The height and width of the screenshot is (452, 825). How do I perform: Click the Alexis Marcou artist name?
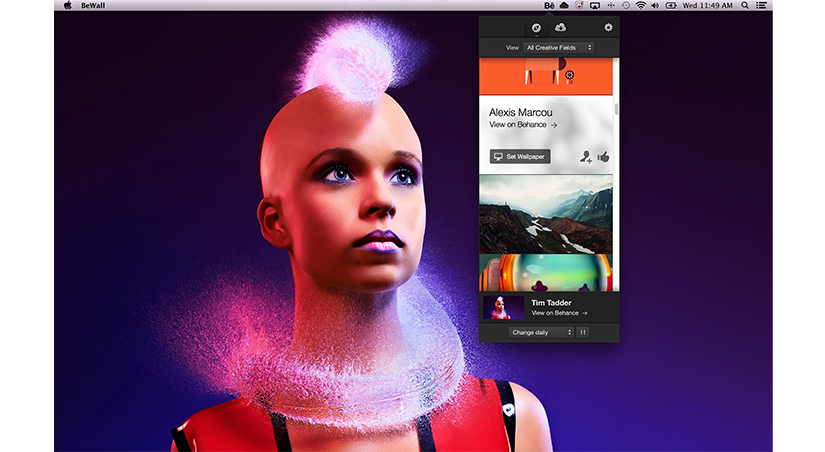520,112
